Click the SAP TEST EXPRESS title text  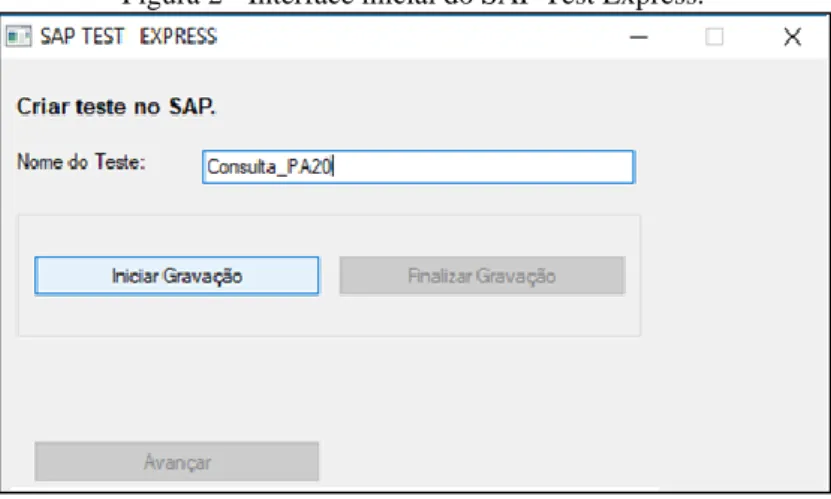129,37
